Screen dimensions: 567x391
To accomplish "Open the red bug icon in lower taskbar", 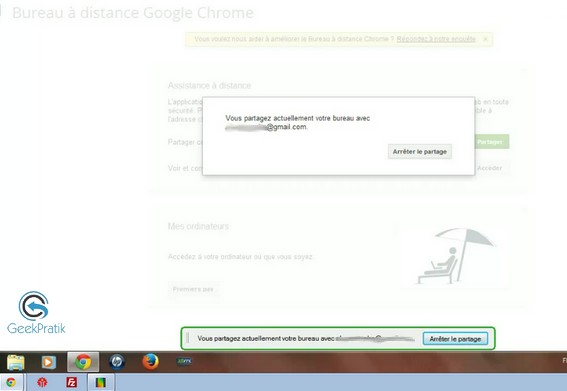I will (x=42, y=382).
